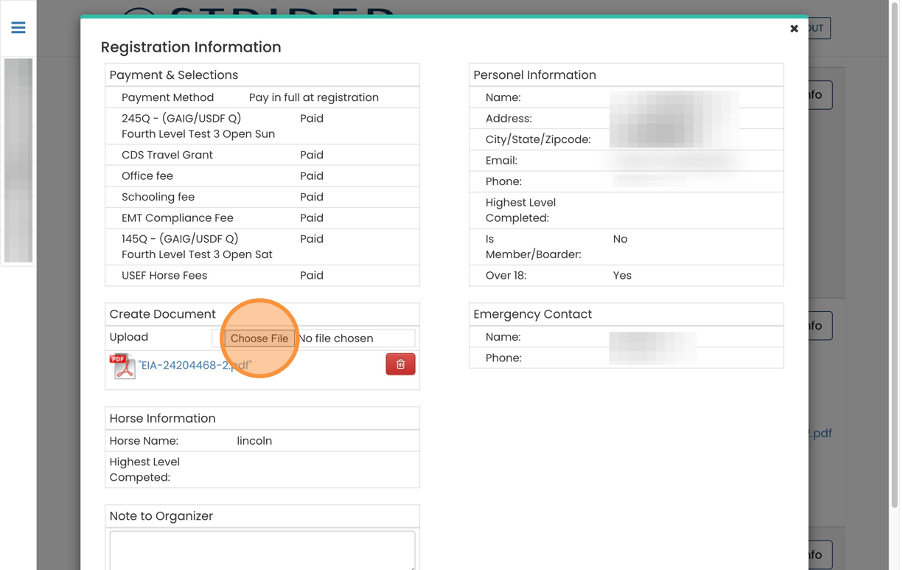Click the middle Info button at right edge

coord(819,326)
